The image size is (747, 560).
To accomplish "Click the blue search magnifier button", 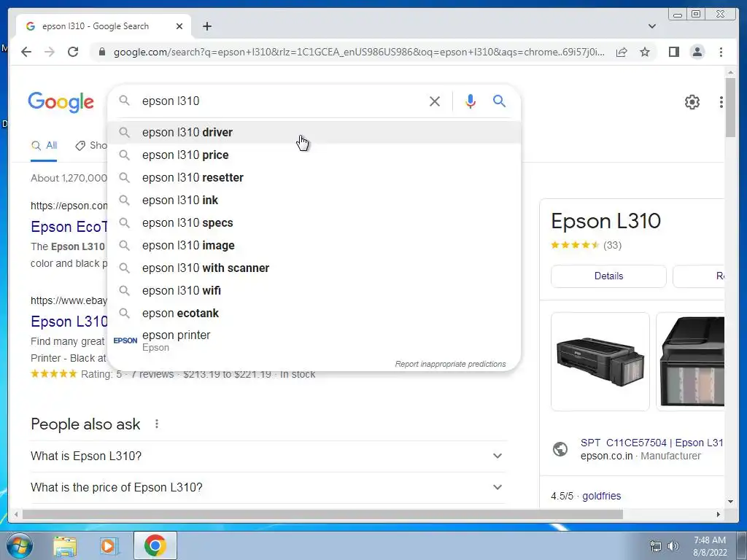I will coord(499,101).
